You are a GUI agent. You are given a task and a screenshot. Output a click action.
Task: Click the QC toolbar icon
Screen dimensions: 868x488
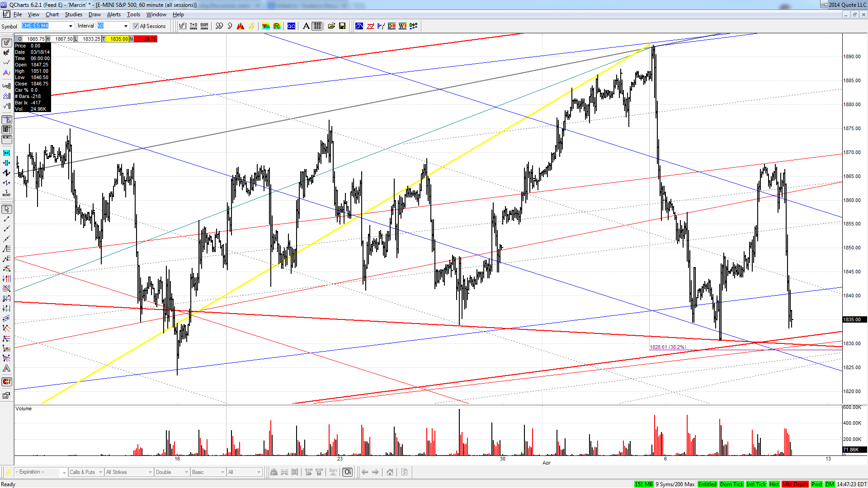pyautogui.click(x=292, y=26)
